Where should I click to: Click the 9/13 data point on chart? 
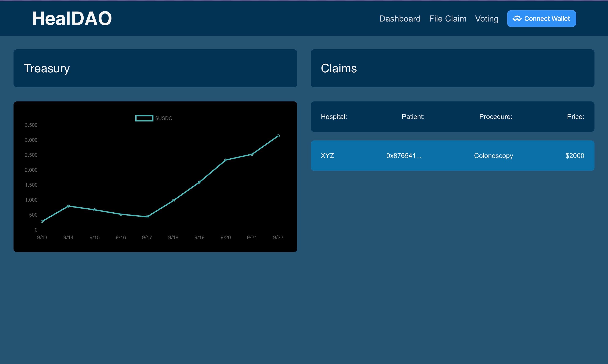click(x=42, y=221)
